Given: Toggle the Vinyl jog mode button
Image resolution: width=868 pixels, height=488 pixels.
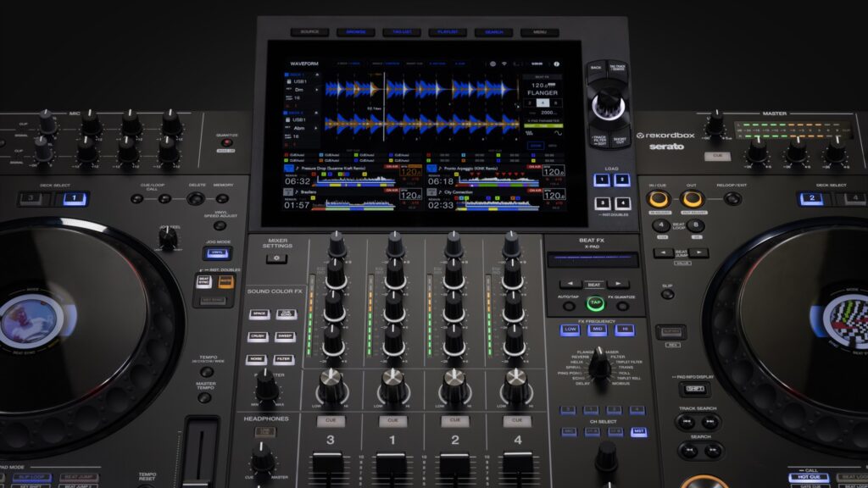Looking at the screenshot, I should click(x=220, y=252).
